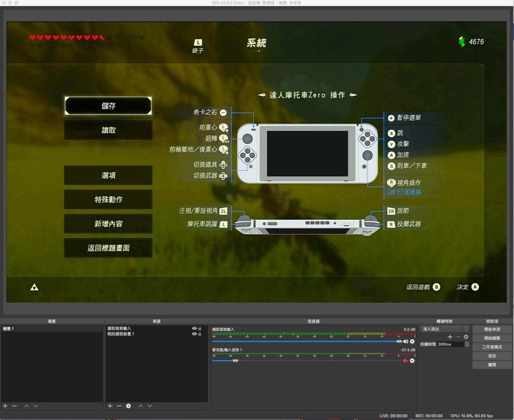Move selected source up in list
The height and width of the screenshot is (420, 514).
tap(140, 406)
